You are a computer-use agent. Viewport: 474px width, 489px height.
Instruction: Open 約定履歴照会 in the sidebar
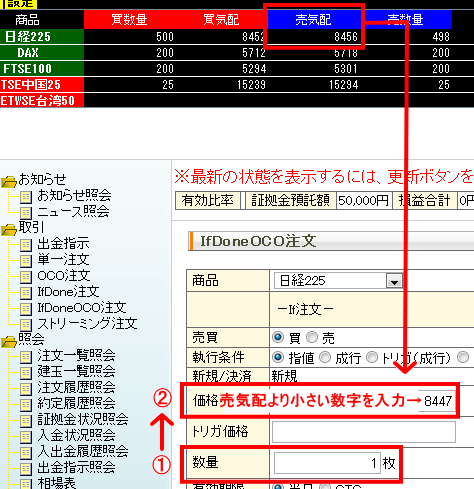pyautogui.click(x=76, y=403)
